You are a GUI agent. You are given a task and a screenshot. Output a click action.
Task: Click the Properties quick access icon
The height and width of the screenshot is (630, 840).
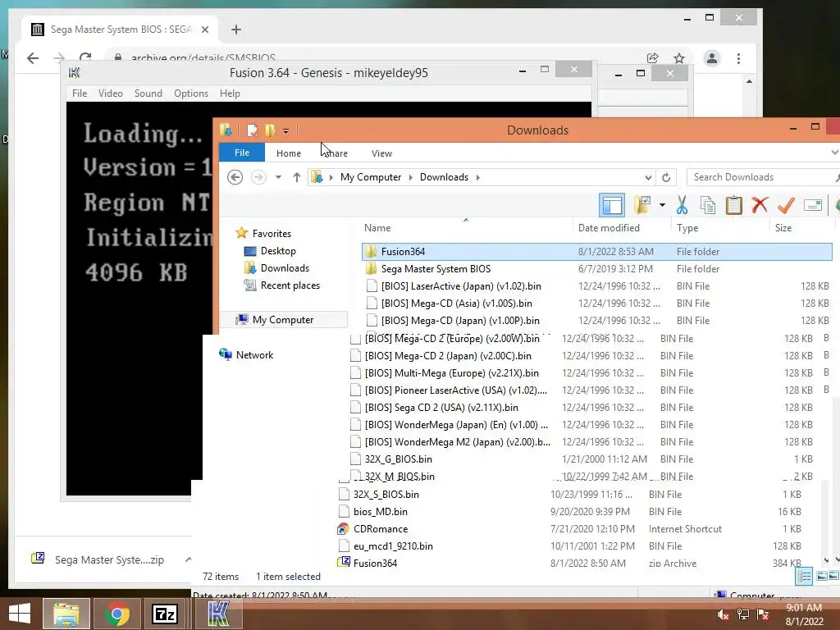click(x=253, y=130)
